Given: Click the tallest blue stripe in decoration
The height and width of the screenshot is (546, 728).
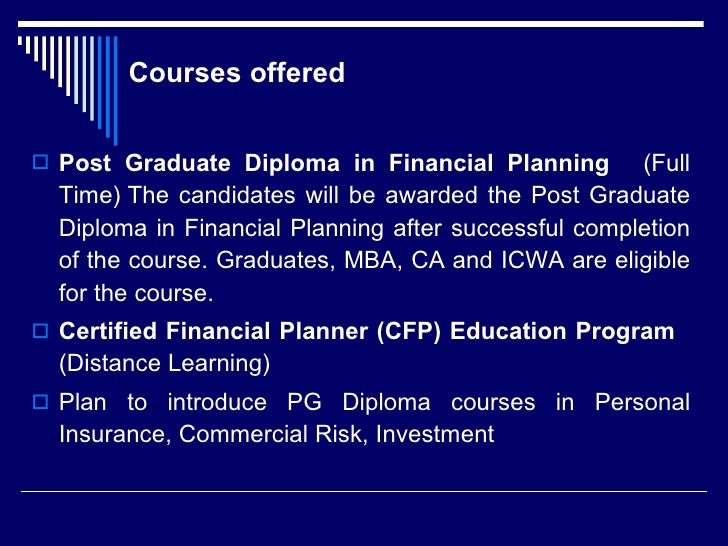Looking at the screenshot, I should [x=116, y=91].
